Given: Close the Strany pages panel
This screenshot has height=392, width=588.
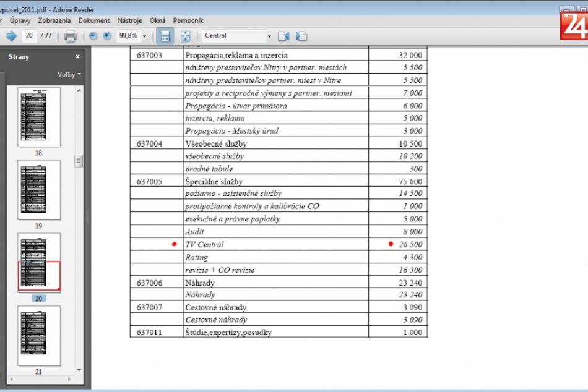Looking at the screenshot, I should point(77,57).
